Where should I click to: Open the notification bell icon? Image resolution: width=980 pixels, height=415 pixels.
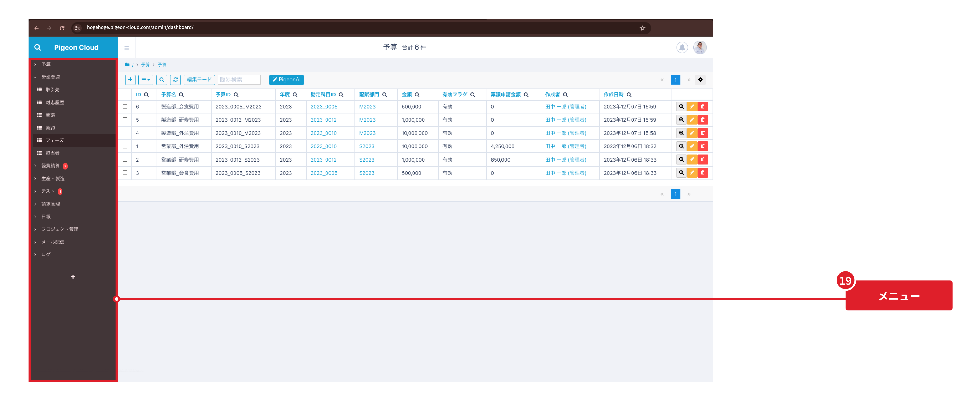point(682,48)
